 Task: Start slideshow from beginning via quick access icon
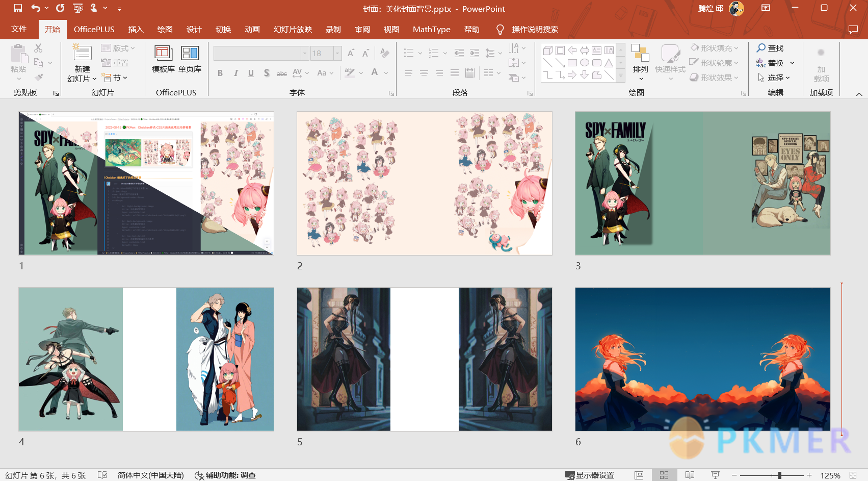click(x=78, y=8)
